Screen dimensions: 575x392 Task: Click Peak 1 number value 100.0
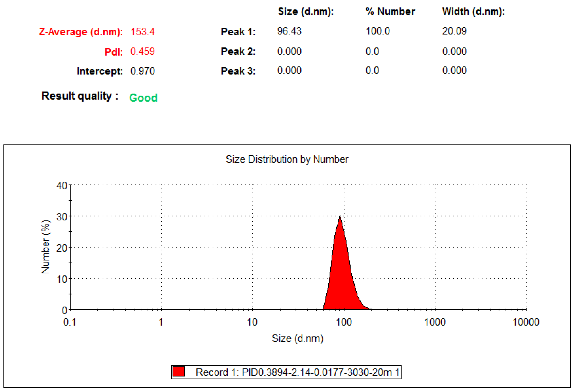pos(377,31)
